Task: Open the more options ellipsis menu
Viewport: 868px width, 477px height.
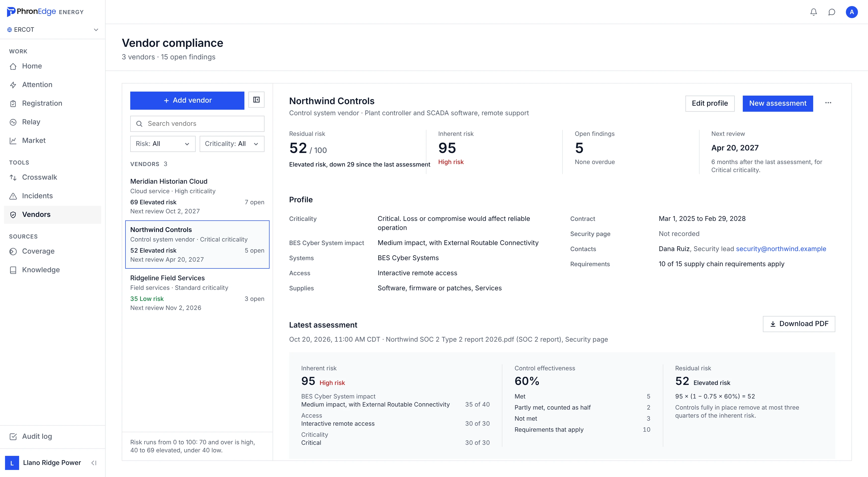Action: [828, 103]
